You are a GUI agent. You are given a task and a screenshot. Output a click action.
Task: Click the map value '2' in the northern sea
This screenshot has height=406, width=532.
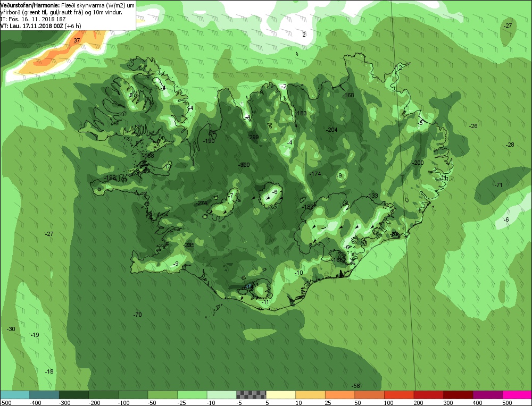coord(304,35)
